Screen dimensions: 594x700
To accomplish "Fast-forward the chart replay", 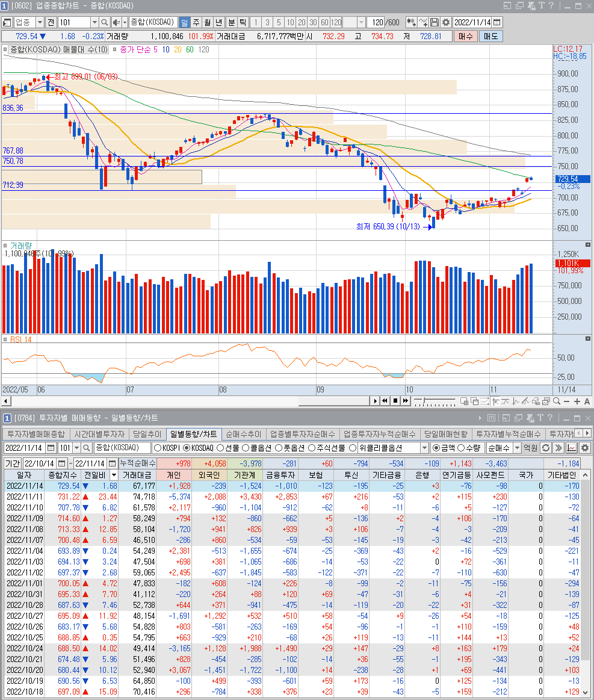I will [x=405, y=401].
